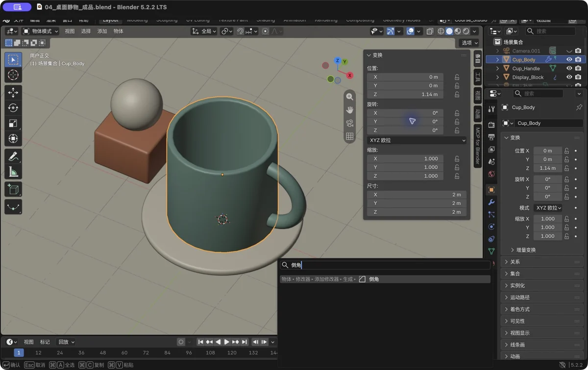Toggle the lock for 位置 X in sidebar
Screen dimensions: 588x370
457,77
